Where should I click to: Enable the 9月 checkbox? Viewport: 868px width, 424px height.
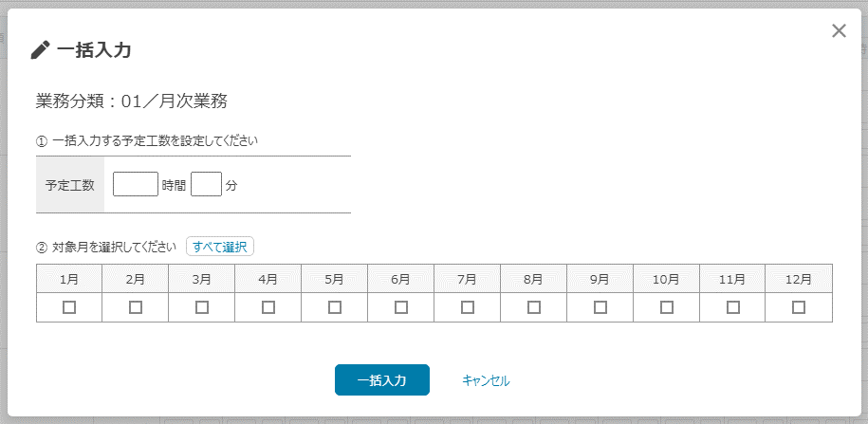pyautogui.click(x=600, y=307)
